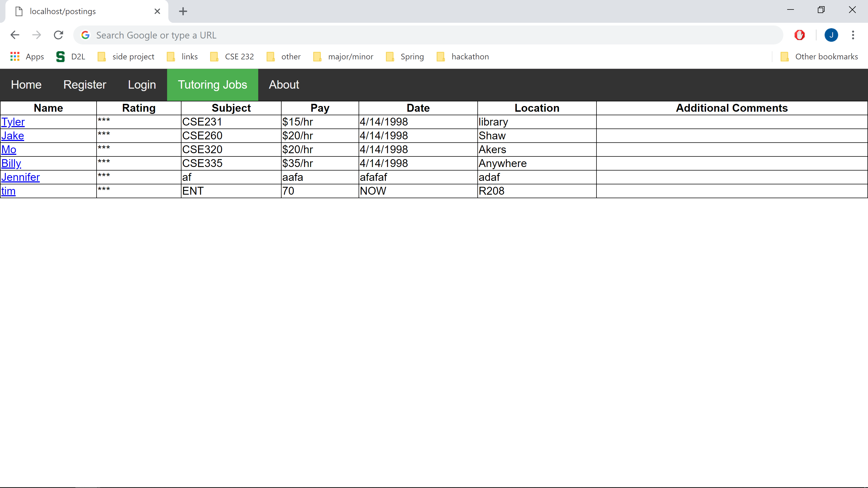Screen dimensions: 868x488
Task: Focus the URL address bar
Action: pyautogui.click(x=428, y=35)
